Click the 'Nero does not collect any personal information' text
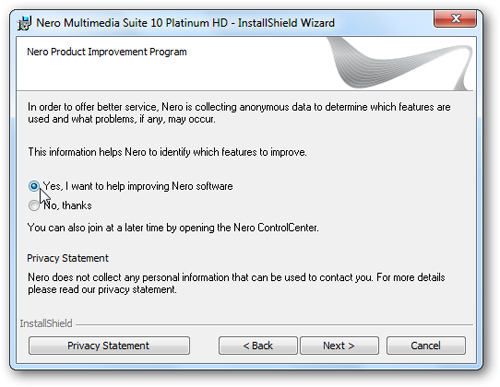Image resolution: width=500 pixels, height=387 pixels. tap(236, 283)
